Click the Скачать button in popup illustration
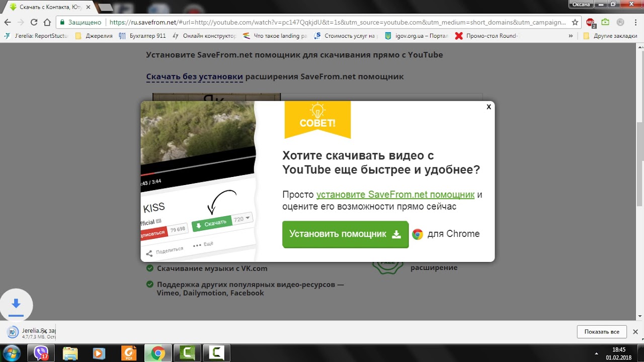Image resolution: width=644 pixels, height=362 pixels. [x=211, y=224]
